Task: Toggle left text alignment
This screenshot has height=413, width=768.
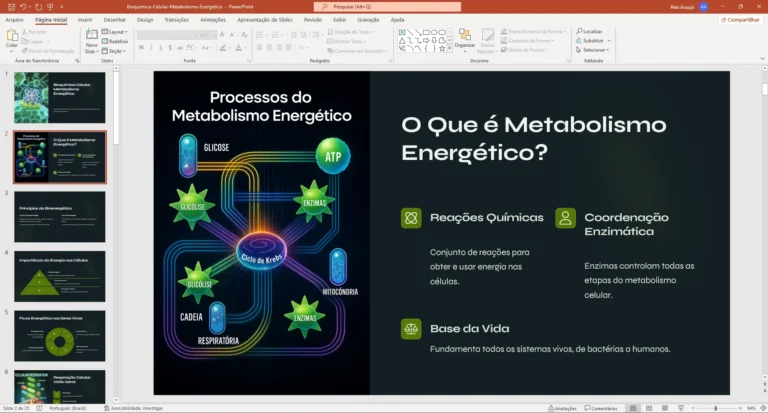Action: point(259,48)
